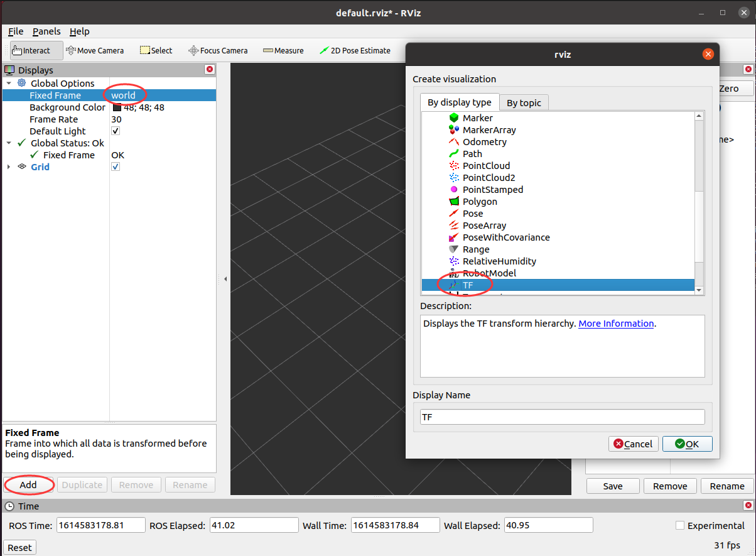The image size is (756, 556).
Task: Expand the Grid tree node
Action: tap(9, 167)
